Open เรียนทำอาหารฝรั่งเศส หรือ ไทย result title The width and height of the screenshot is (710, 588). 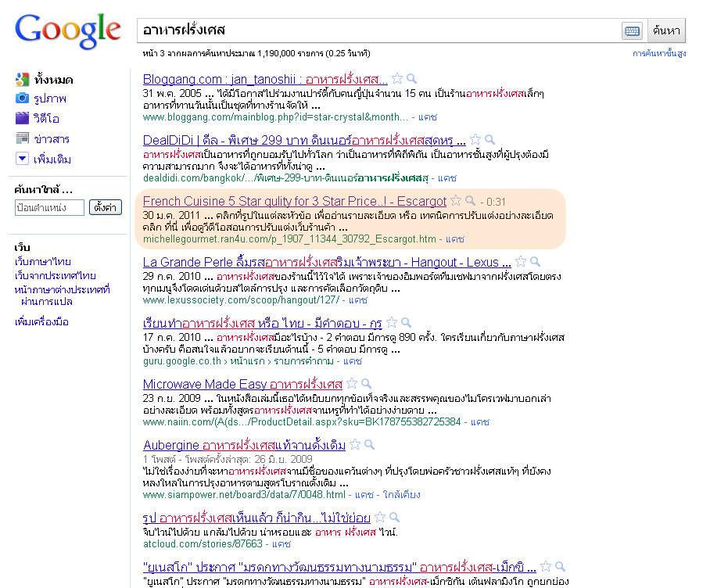tap(263, 323)
